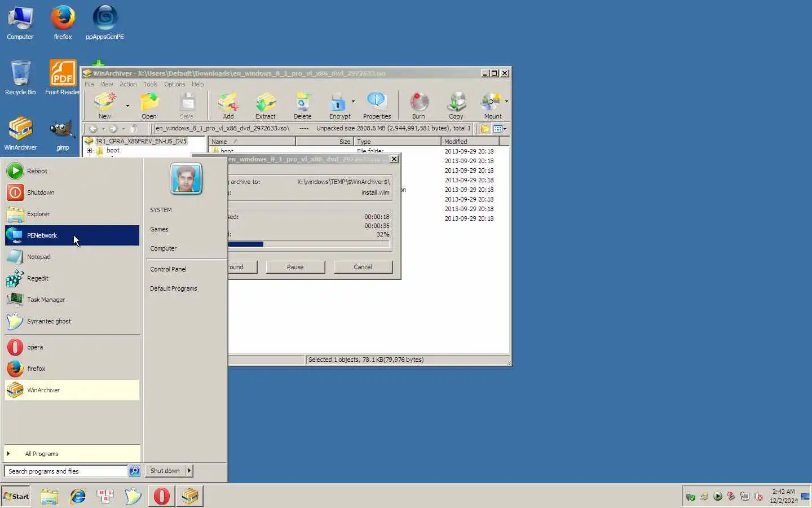Click Cancel in the extraction dialog
812x508 pixels.
[x=363, y=267]
